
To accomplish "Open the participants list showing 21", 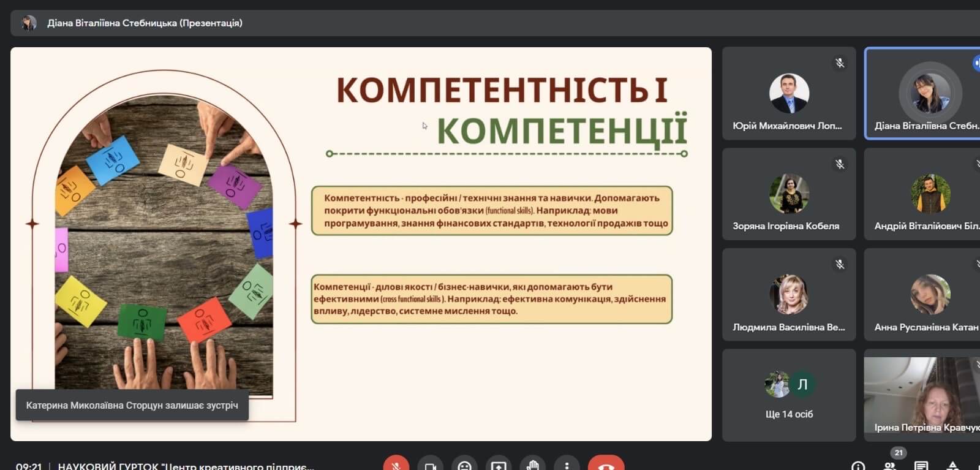I will [x=891, y=465].
